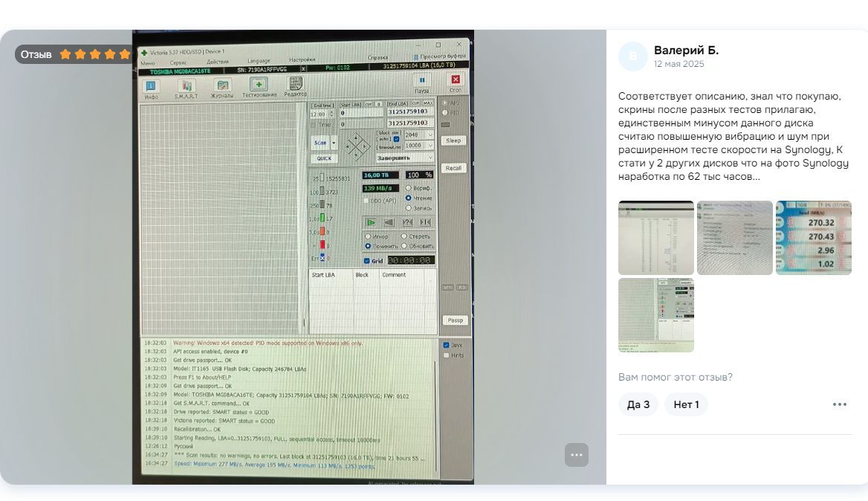Viewport: 868px width, 501px height.
Task: Toggle the block size auto checkbox
Action: tap(396, 139)
